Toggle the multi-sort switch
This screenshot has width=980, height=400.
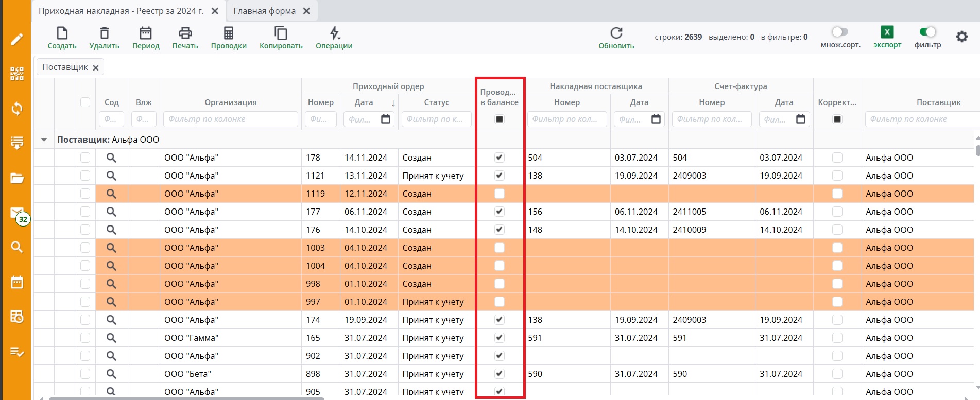pos(840,32)
